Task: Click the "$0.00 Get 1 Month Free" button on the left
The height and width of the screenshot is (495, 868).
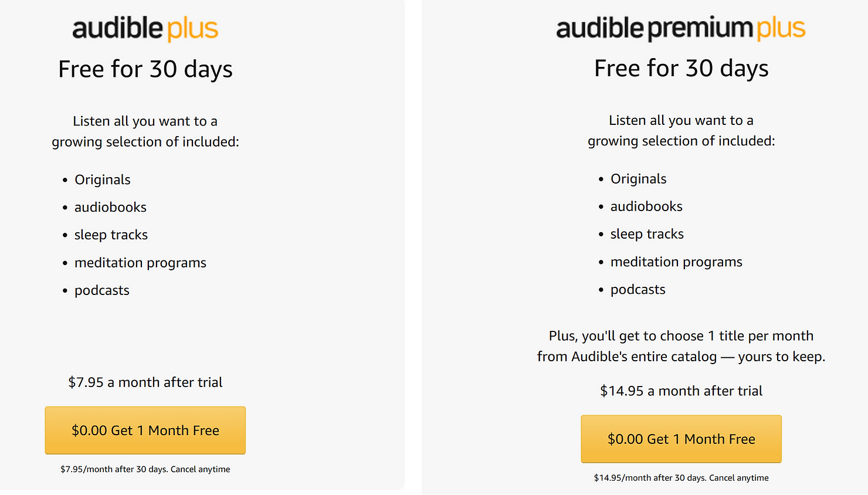Action: pos(145,430)
